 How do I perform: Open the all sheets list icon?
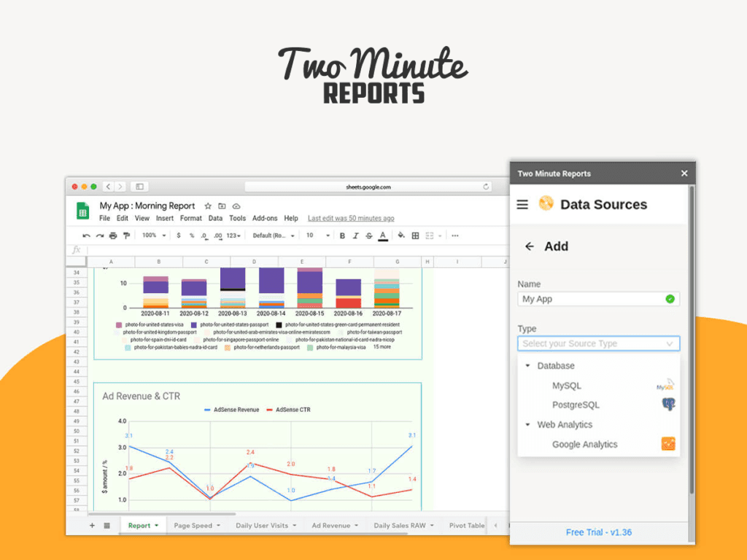[x=107, y=526]
